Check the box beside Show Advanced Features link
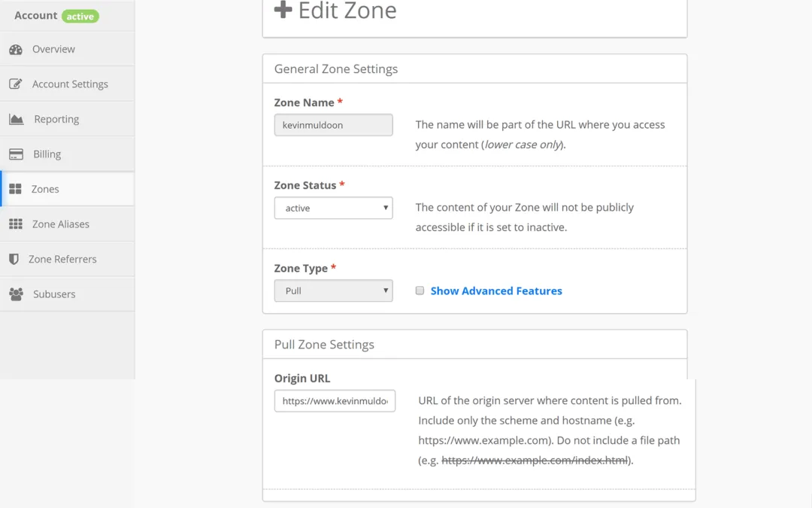812x508 pixels. [420, 291]
